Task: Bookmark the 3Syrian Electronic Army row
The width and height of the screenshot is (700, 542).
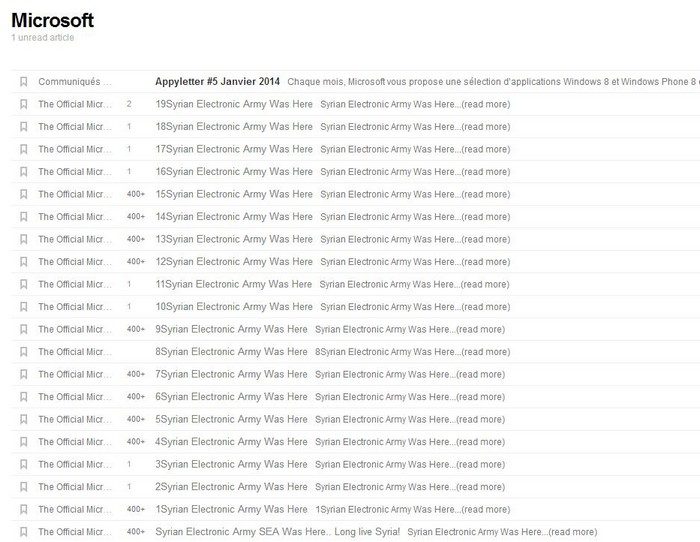Action: [24, 464]
